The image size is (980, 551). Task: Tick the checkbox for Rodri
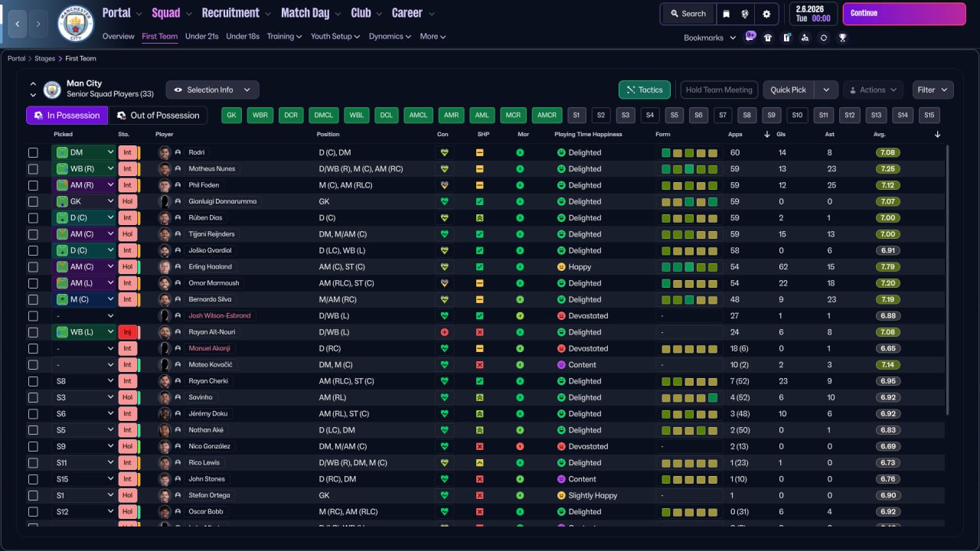tap(33, 152)
